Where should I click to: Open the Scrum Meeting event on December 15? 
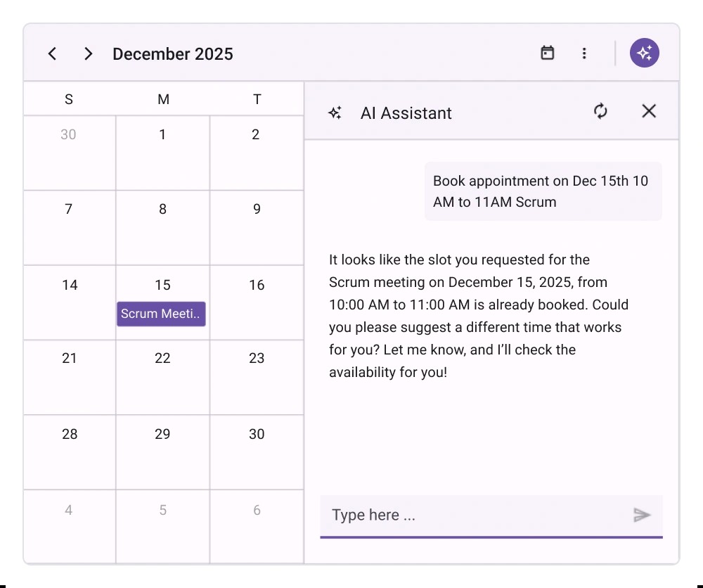point(161,314)
